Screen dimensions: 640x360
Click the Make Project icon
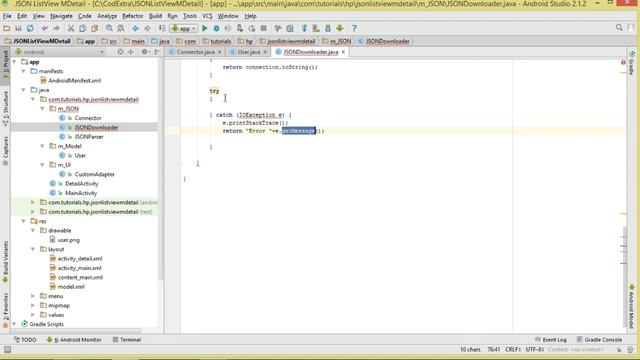click(162, 28)
